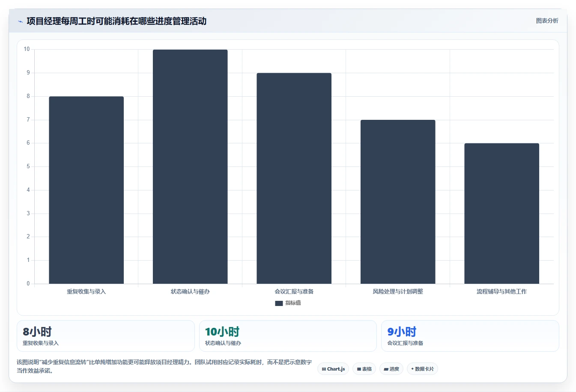The height and width of the screenshot is (392, 576).
Task: Click the 表格 tag chip
Action: 364,369
